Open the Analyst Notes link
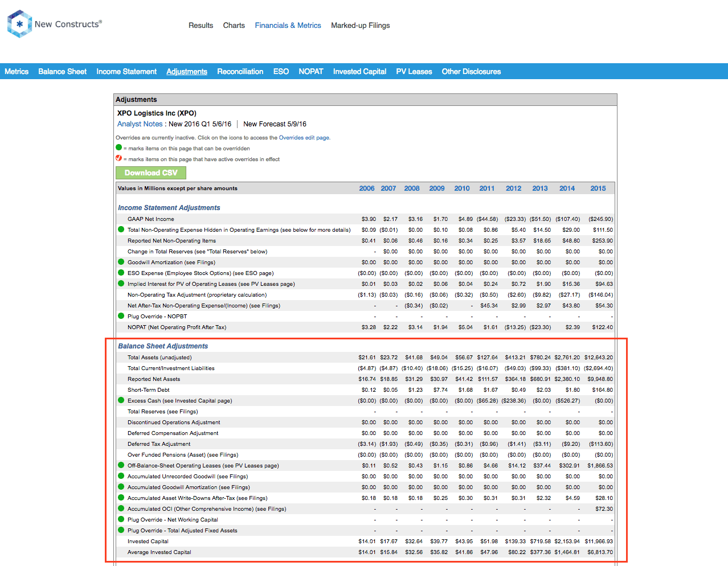The image size is (728, 566). [x=140, y=124]
